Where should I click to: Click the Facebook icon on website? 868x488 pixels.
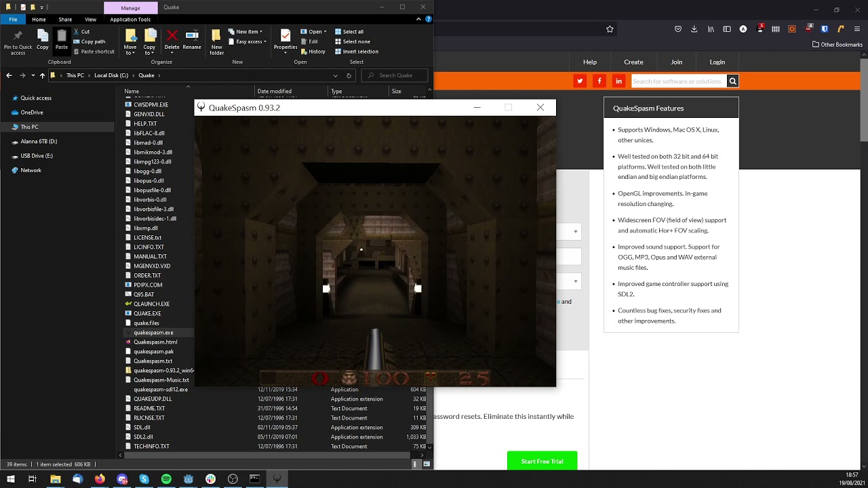[x=599, y=81]
